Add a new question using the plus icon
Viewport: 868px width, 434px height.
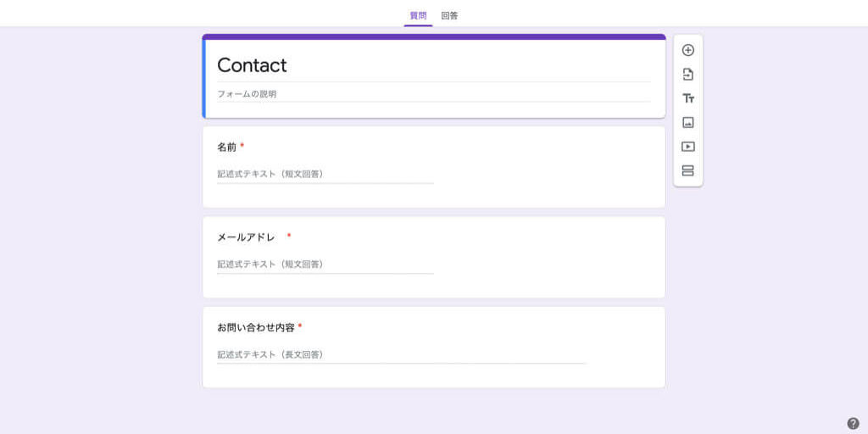(x=687, y=50)
